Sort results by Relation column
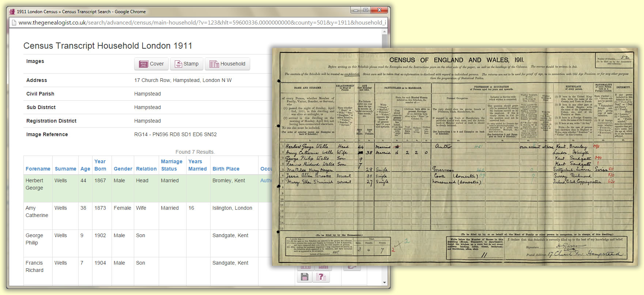644x295 pixels. point(146,169)
